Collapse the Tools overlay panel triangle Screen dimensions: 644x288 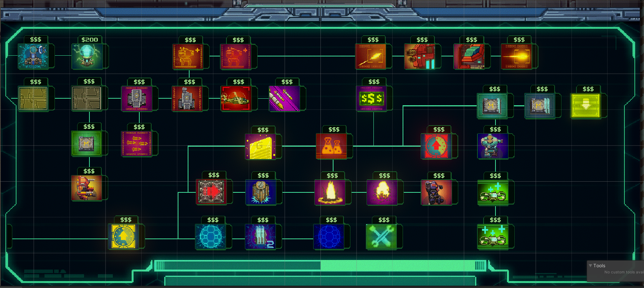point(590,265)
